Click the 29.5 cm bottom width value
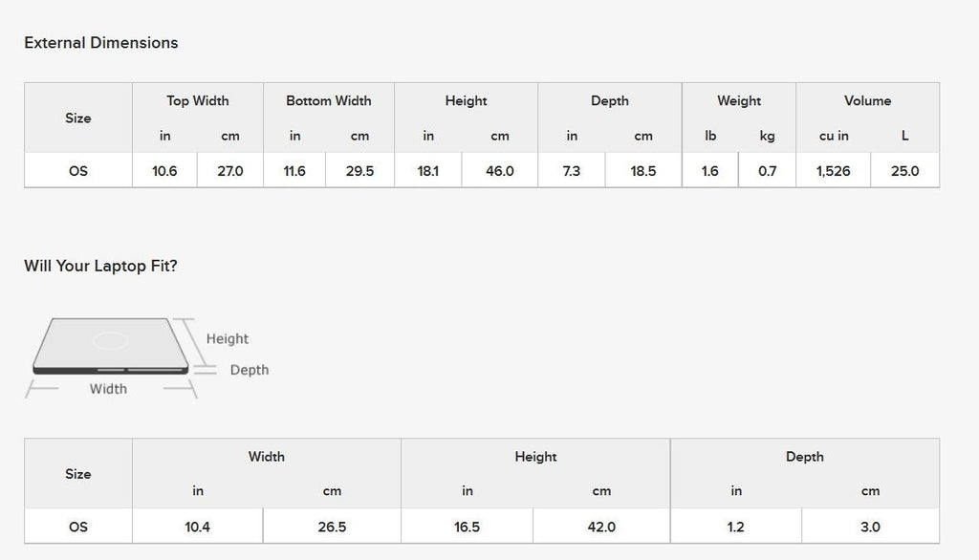This screenshot has height=560, width=979. click(359, 170)
